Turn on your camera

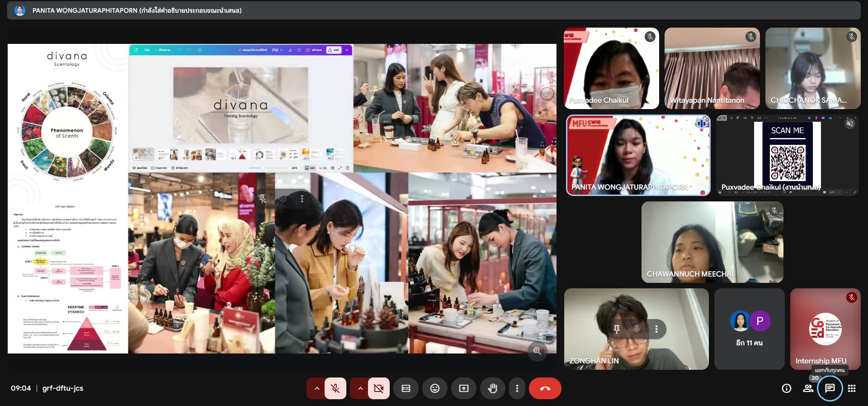click(x=379, y=388)
